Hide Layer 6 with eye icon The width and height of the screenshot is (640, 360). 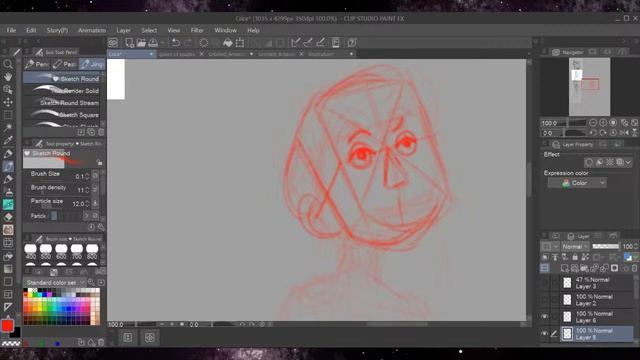click(544, 317)
